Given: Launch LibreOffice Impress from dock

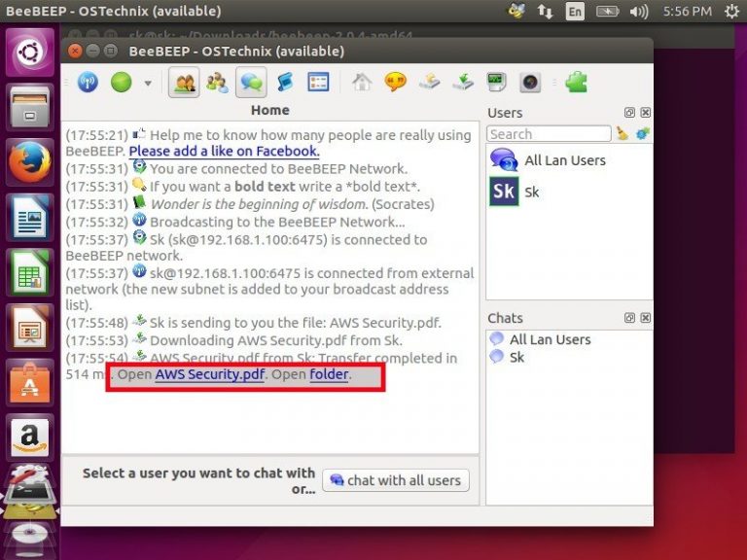Looking at the screenshot, I should (29, 328).
